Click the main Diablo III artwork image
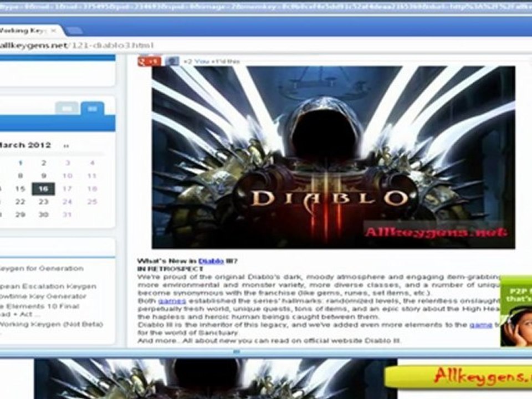 point(333,157)
